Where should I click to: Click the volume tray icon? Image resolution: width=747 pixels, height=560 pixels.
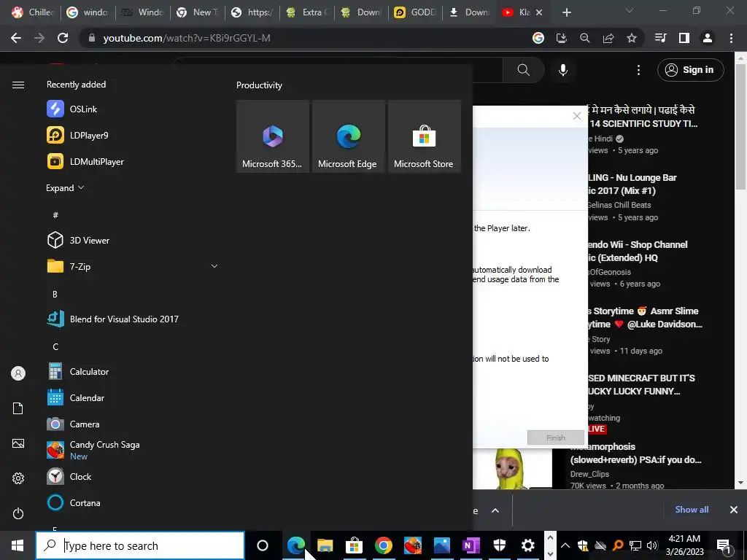tap(652, 545)
